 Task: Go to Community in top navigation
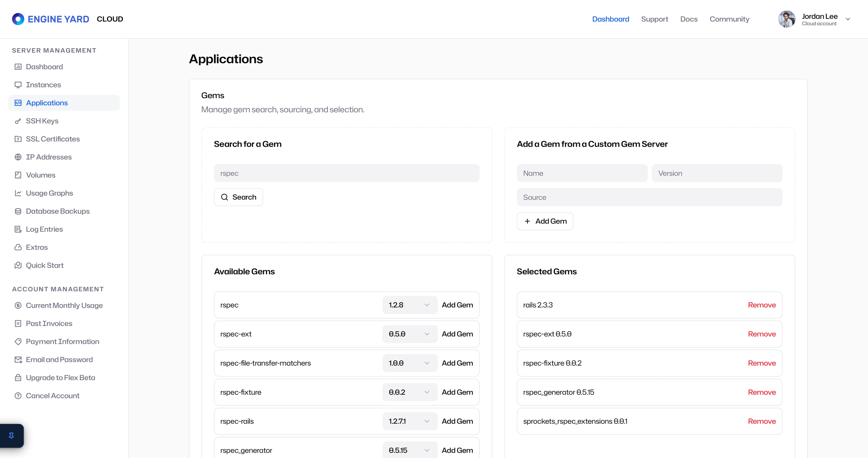click(x=729, y=19)
